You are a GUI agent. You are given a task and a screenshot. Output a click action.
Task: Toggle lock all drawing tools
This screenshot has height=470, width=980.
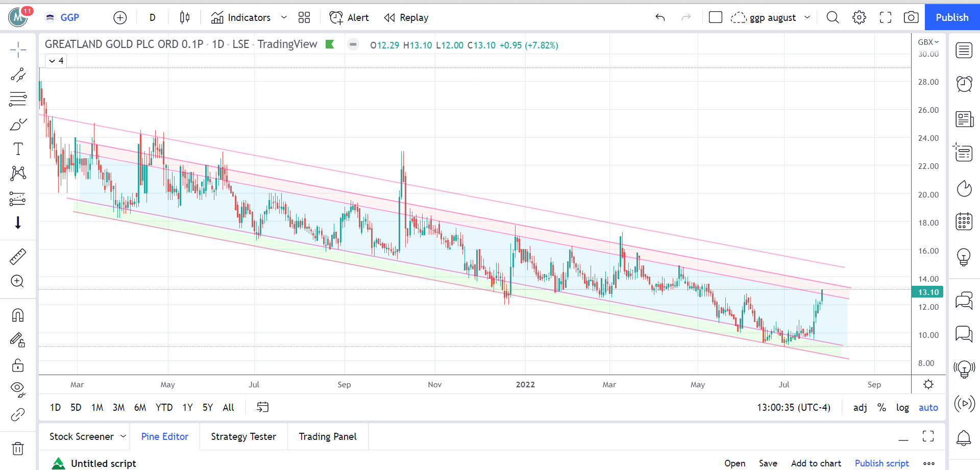(x=18, y=365)
